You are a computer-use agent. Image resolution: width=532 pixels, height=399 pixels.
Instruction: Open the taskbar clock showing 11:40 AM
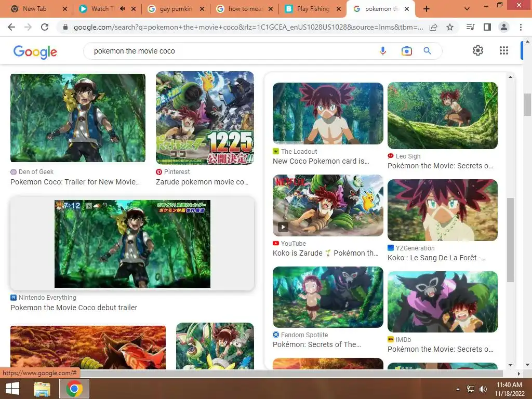click(509, 389)
